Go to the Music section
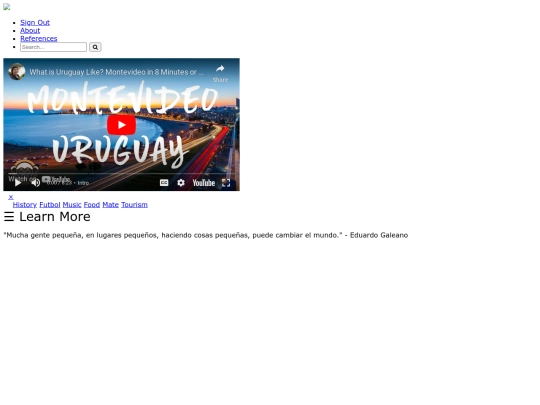The height and width of the screenshot is (405, 540). pos(72,205)
